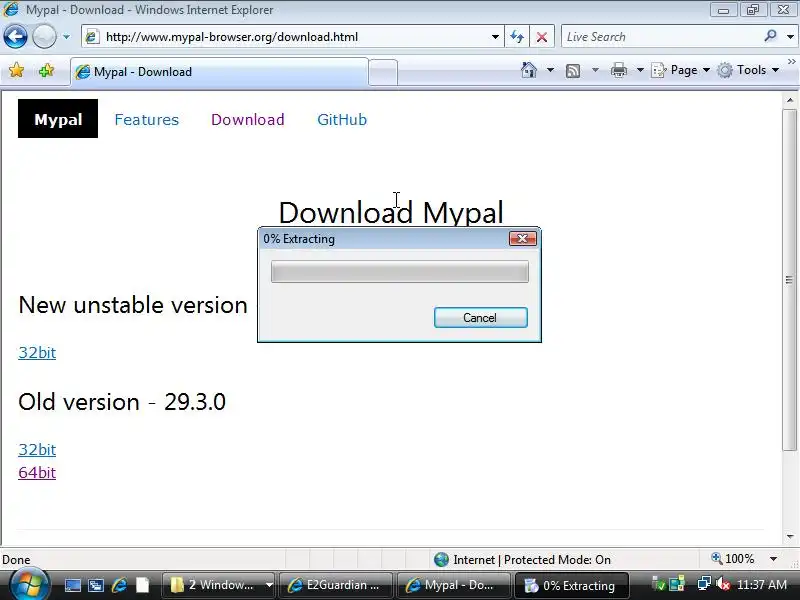Click the vertical scrollbar up arrow
The height and width of the screenshot is (600, 800).
[790, 101]
